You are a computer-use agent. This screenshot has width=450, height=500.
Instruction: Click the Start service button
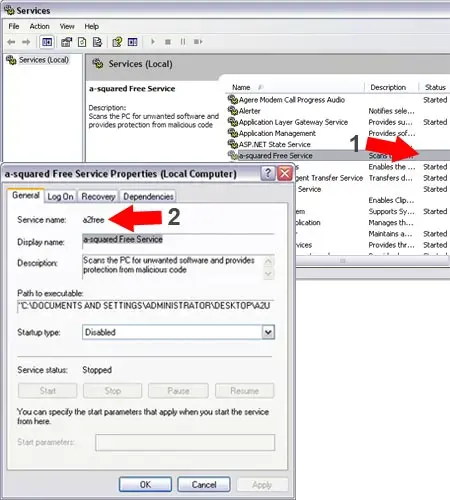48,391
